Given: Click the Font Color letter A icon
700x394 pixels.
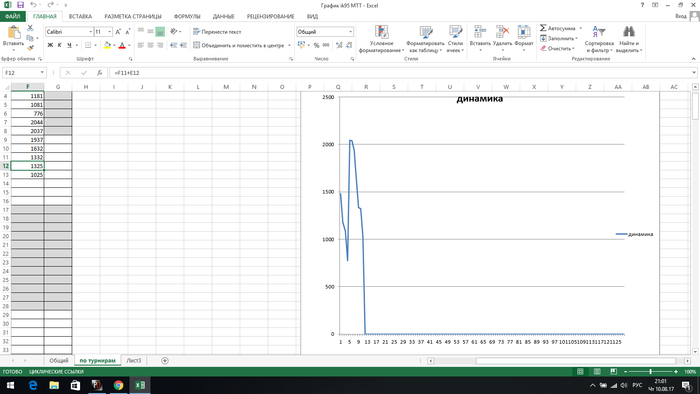Looking at the screenshot, I should [122, 45].
